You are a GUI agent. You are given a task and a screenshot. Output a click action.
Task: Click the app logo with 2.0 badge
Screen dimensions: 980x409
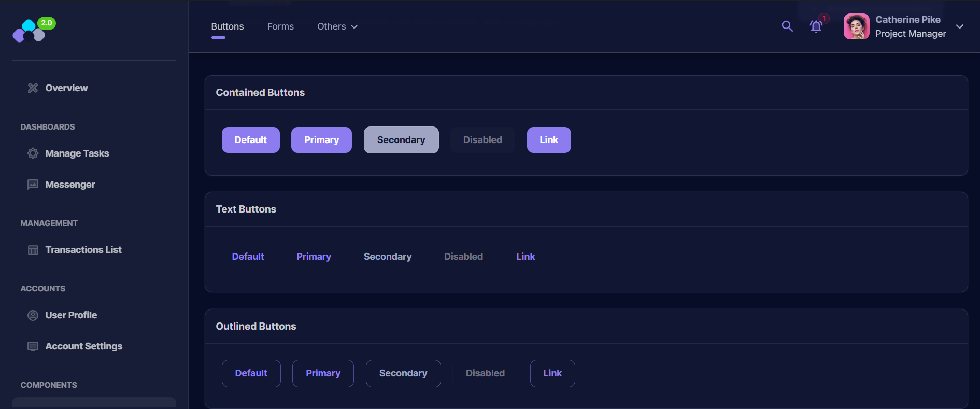(34, 30)
